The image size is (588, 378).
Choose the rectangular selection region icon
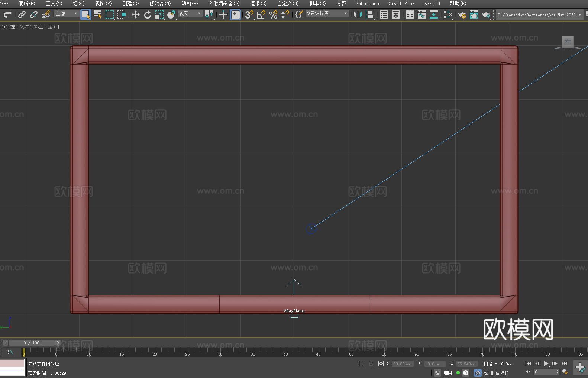pyautogui.click(x=110, y=14)
